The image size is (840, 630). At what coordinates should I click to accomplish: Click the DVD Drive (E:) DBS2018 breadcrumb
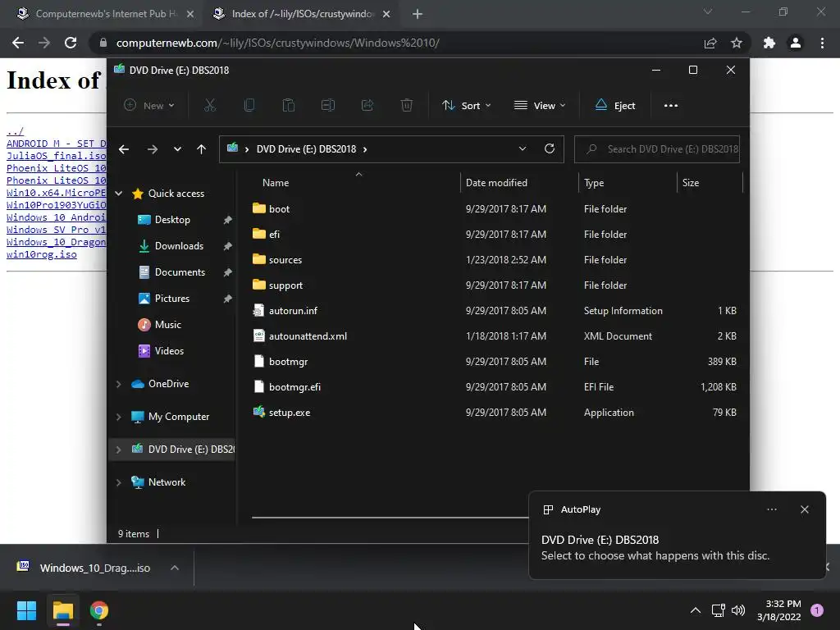(306, 149)
